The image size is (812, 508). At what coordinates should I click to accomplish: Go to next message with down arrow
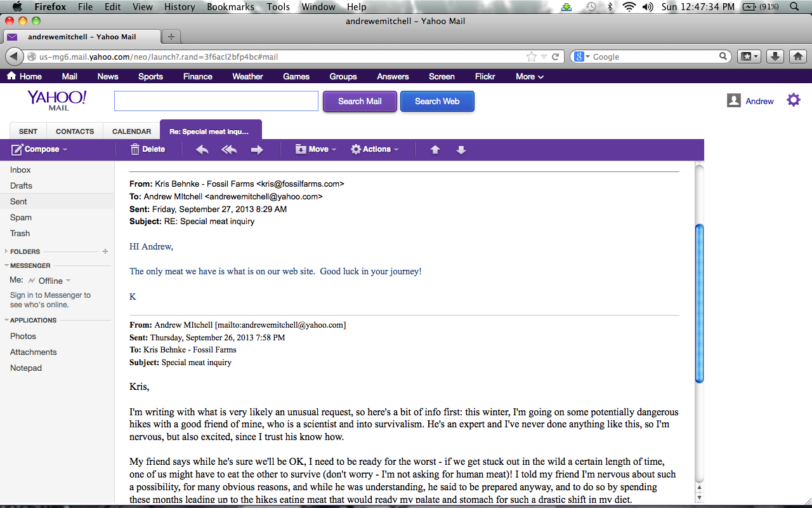[461, 150]
